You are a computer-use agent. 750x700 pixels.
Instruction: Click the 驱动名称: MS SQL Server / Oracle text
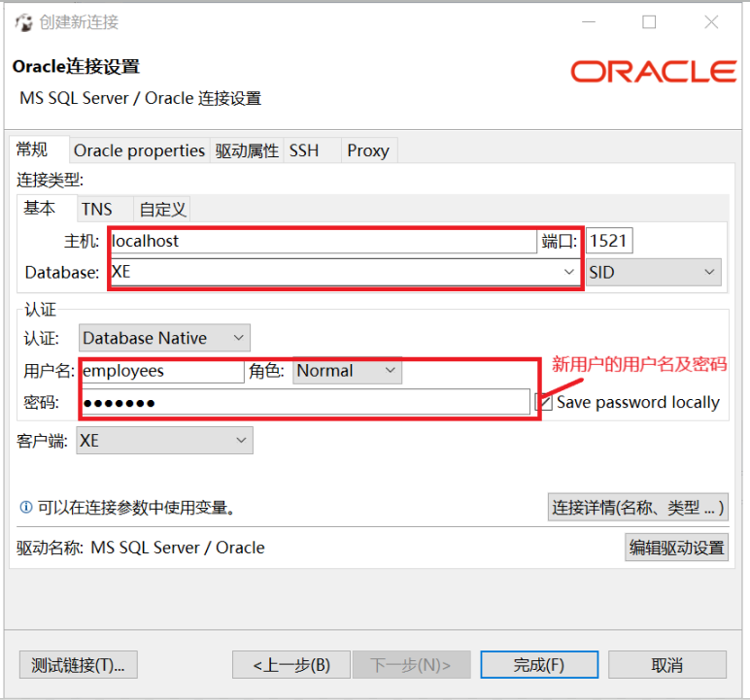tap(141, 548)
